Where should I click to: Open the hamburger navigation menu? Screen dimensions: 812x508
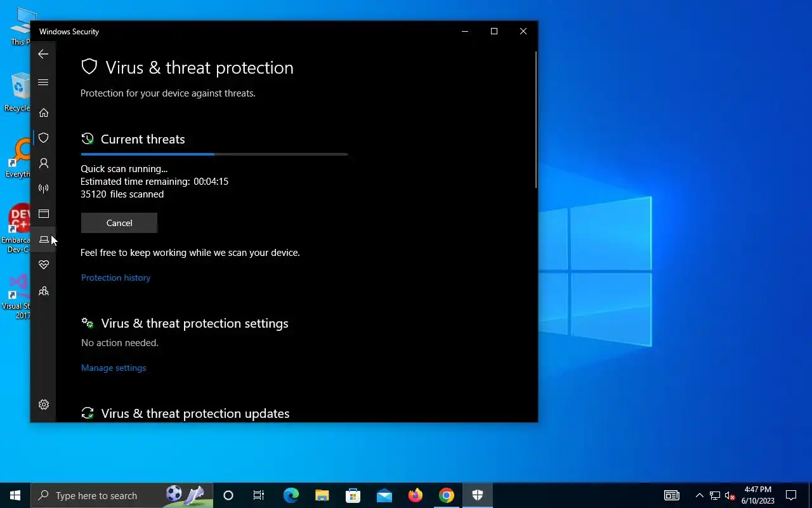(43, 83)
